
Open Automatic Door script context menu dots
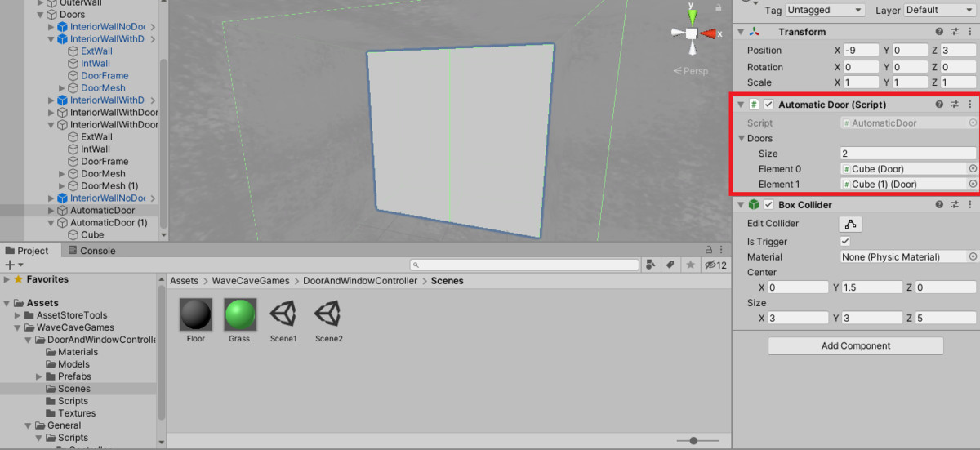click(969, 105)
